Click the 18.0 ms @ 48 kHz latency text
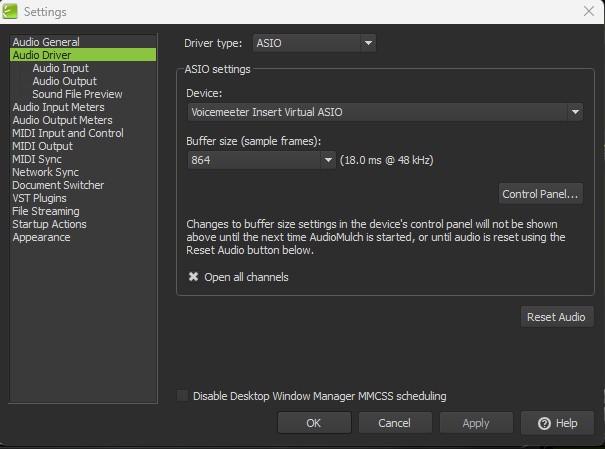Screen dimensions: 605x449 click(x=387, y=160)
